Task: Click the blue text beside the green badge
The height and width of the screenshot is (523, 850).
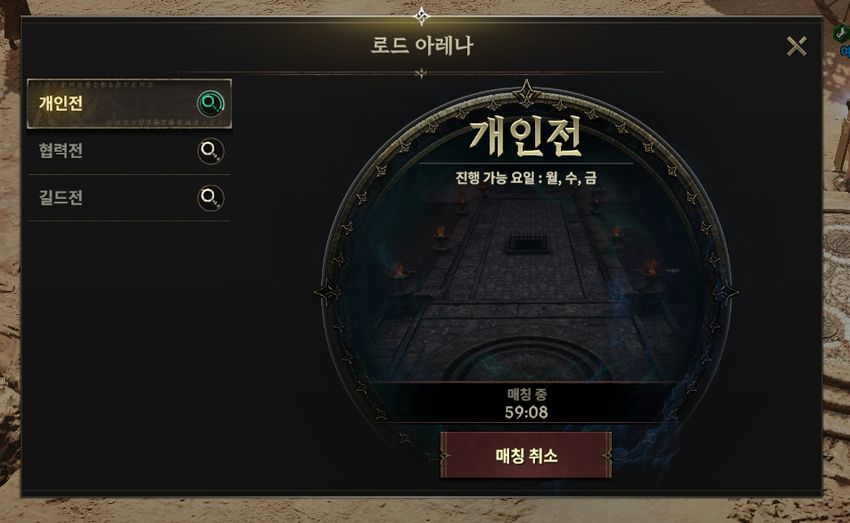Action: pyautogui.click(x=845, y=51)
